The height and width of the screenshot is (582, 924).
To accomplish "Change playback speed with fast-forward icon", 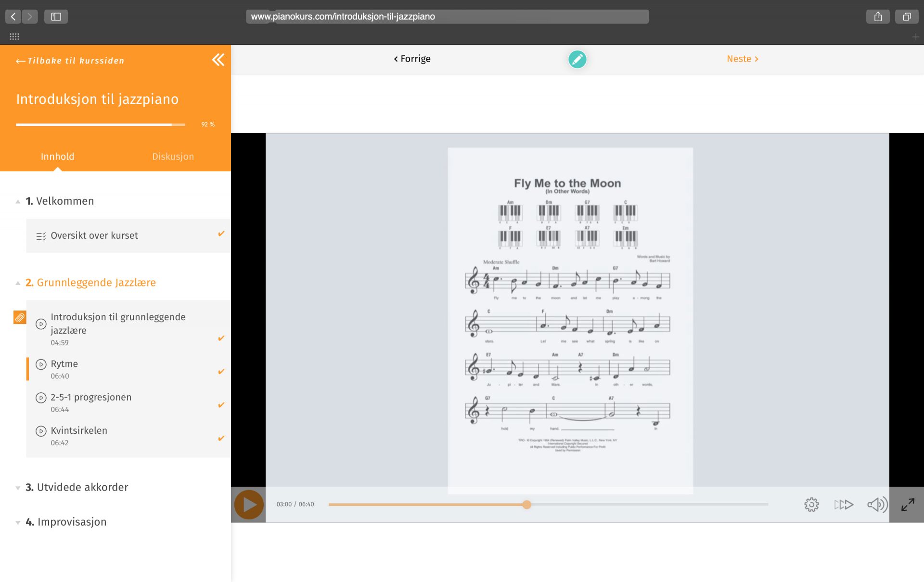I will [844, 504].
